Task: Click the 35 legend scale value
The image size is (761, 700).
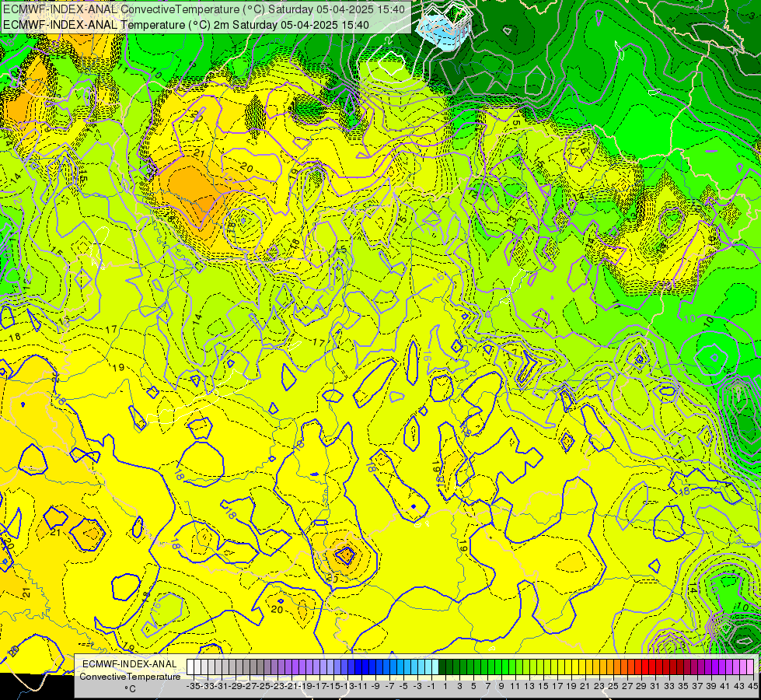Action: click(x=682, y=686)
